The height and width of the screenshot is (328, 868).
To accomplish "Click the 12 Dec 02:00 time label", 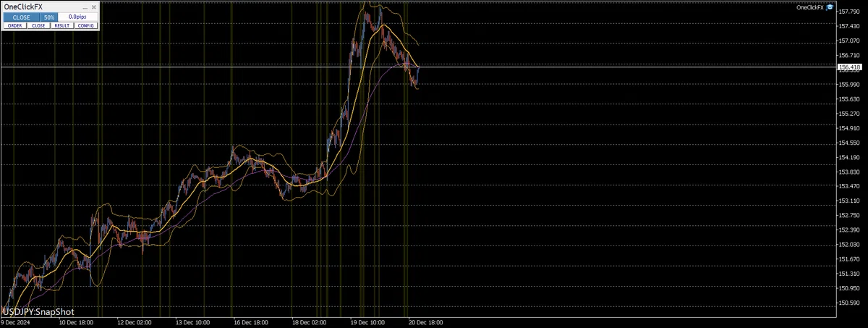I will [x=133, y=323].
